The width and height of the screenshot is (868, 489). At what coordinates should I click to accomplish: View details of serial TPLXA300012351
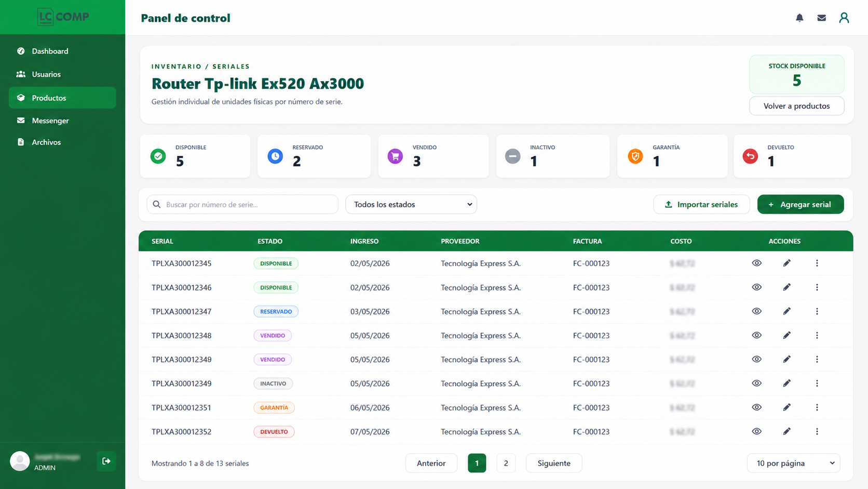(757, 407)
